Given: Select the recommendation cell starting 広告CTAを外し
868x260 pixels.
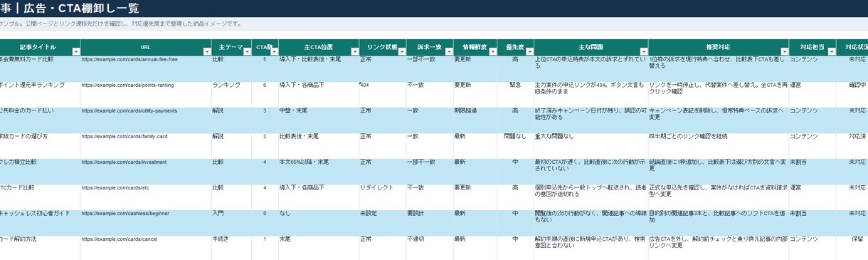Looking at the screenshot, I should tap(719, 248).
